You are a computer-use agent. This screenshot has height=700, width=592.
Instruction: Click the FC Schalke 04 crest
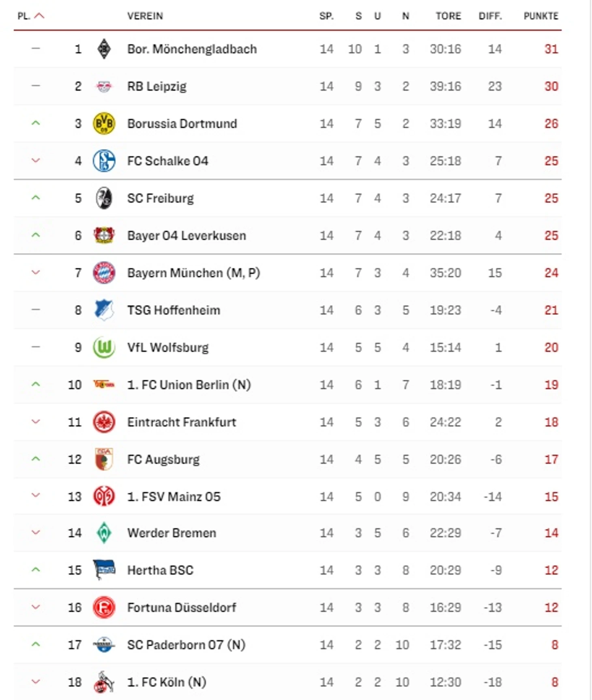click(104, 161)
